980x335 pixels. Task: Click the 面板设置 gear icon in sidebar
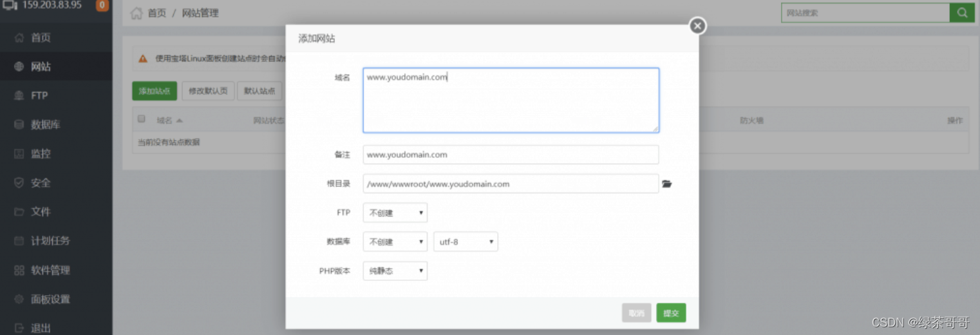point(19,300)
